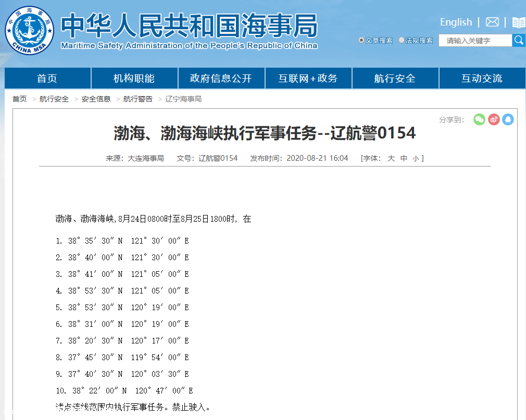
Task: Share via the blue bell icon
Action: pyautogui.click(x=508, y=119)
